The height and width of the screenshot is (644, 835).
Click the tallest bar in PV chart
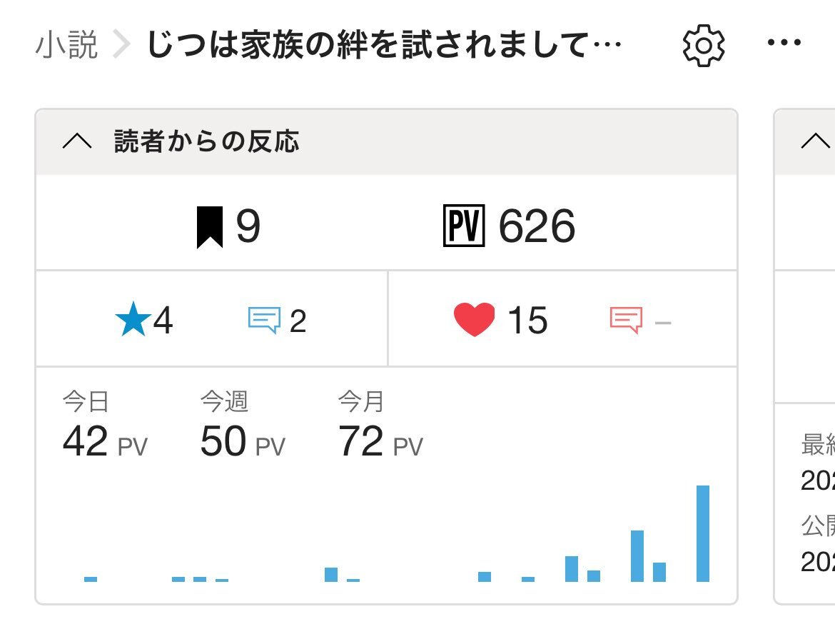tap(703, 534)
